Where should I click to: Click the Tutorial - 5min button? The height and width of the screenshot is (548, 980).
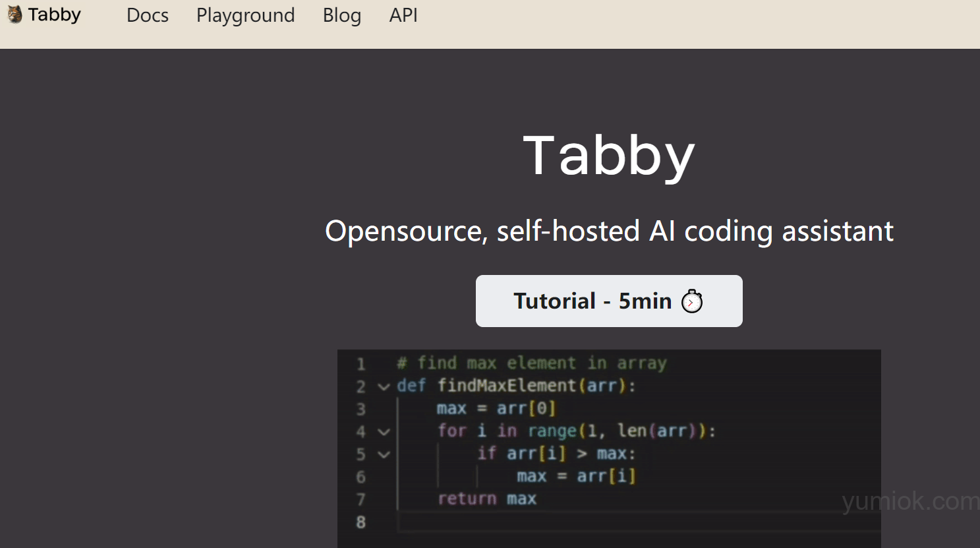(609, 301)
